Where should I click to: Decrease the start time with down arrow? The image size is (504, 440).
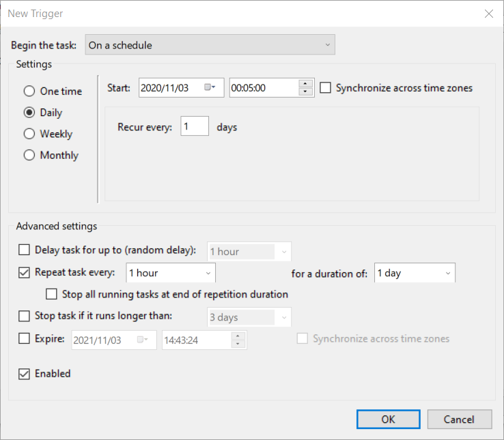coord(305,92)
